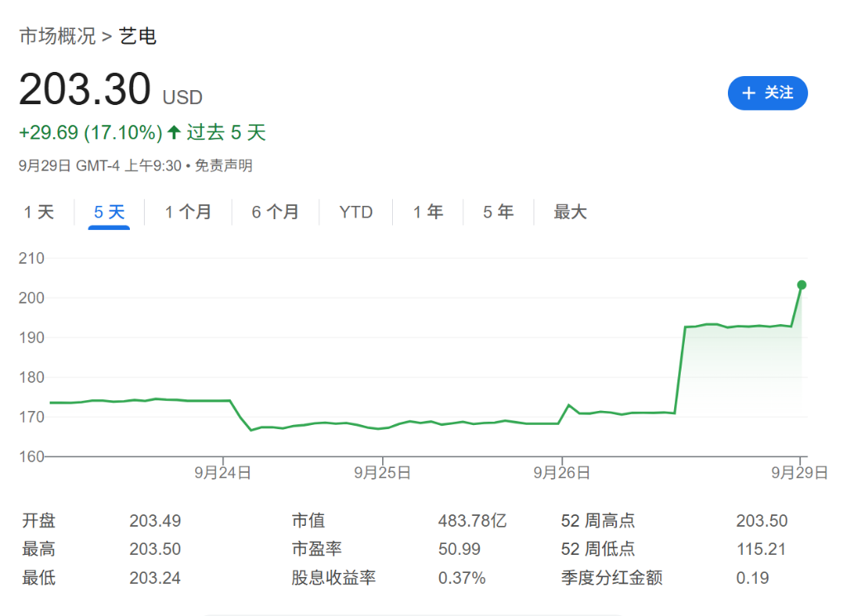Screen dimensions: 847x616
Task: Show the 1 个月 chart range
Action: (x=188, y=212)
